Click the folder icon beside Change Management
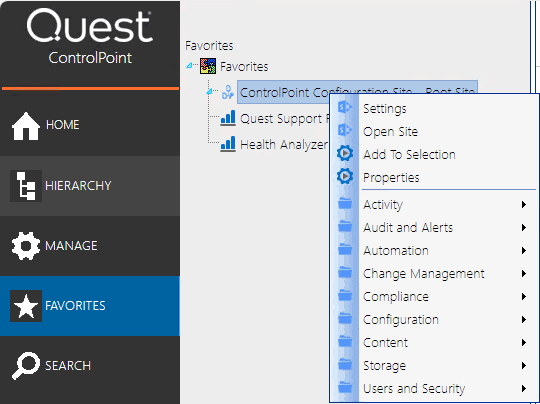Screen dimensions: 540x404 pos(345,272)
